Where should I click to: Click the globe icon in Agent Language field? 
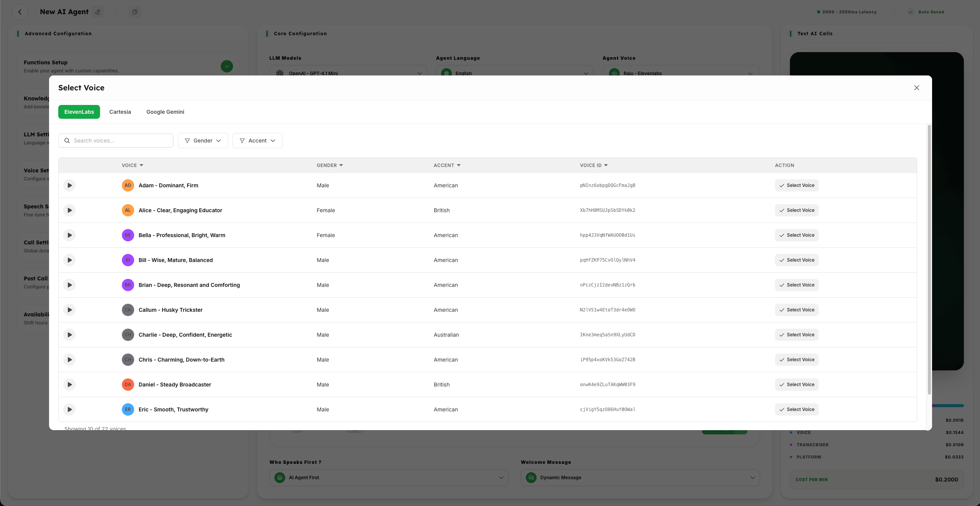click(x=446, y=73)
